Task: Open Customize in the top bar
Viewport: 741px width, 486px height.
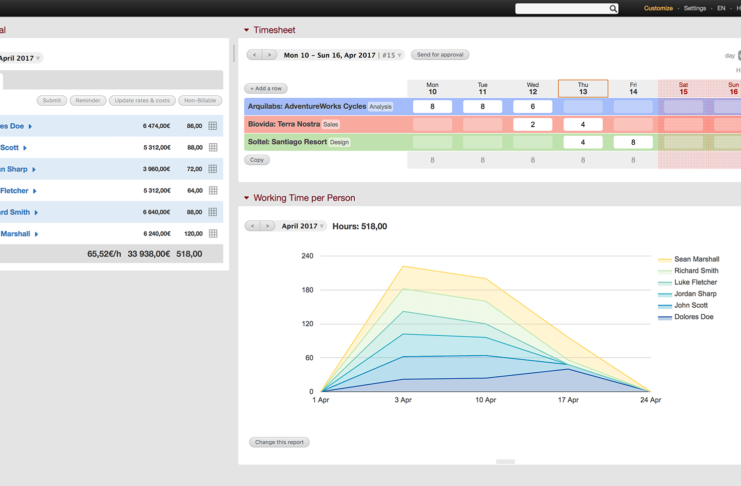Action: (x=658, y=8)
